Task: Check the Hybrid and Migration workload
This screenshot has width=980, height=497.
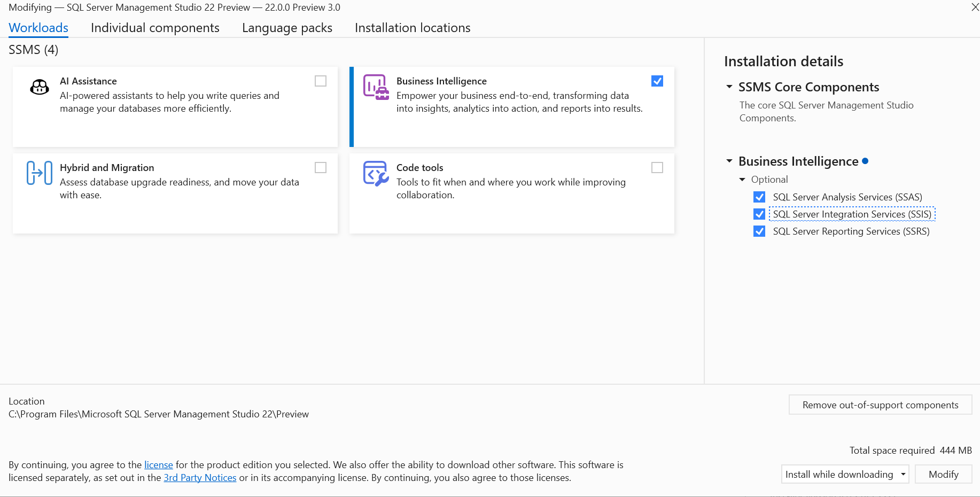Action: 320,167
